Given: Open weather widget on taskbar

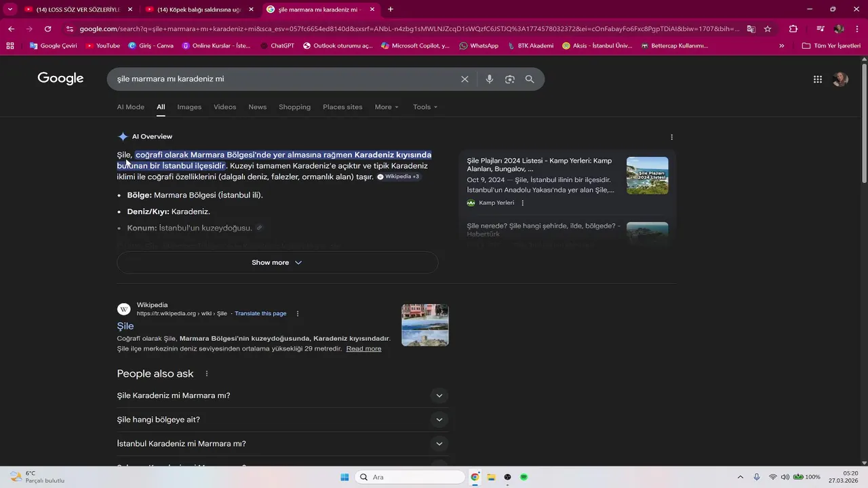Looking at the screenshot, I should tap(37, 477).
